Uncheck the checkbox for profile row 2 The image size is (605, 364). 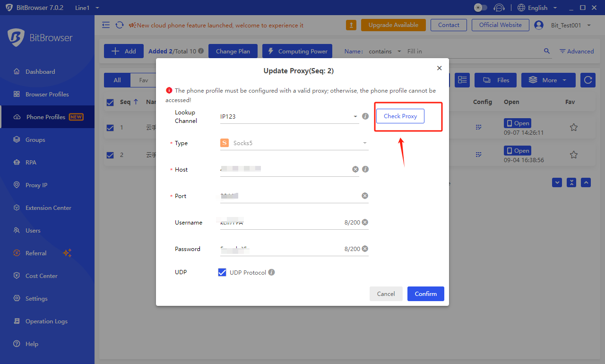(110, 155)
